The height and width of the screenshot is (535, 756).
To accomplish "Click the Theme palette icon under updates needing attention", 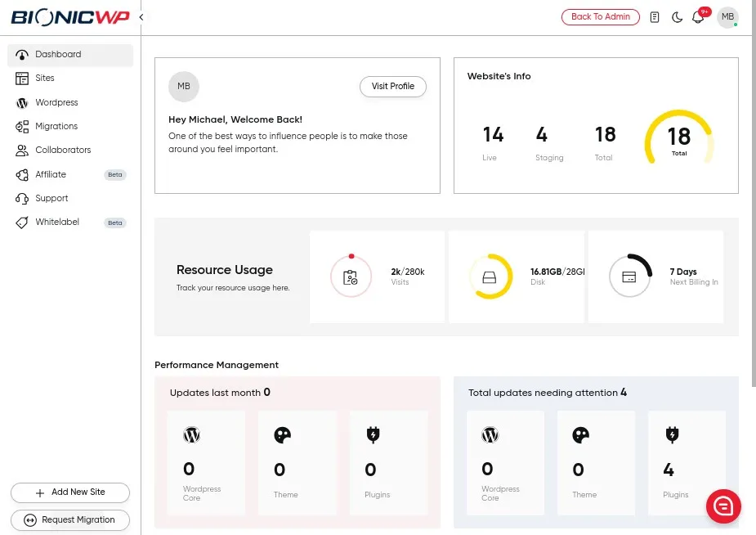I will pyautogui.click(x=580, y=434).
